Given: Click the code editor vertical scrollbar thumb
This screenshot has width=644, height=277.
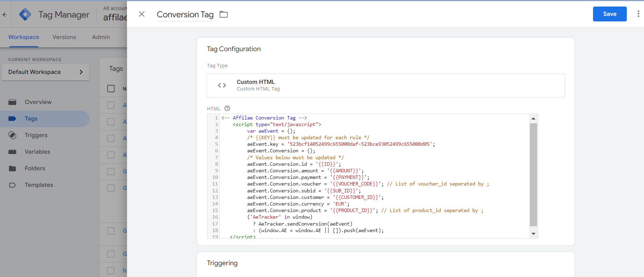Looking at the screenshot, I should coord(533,175).
